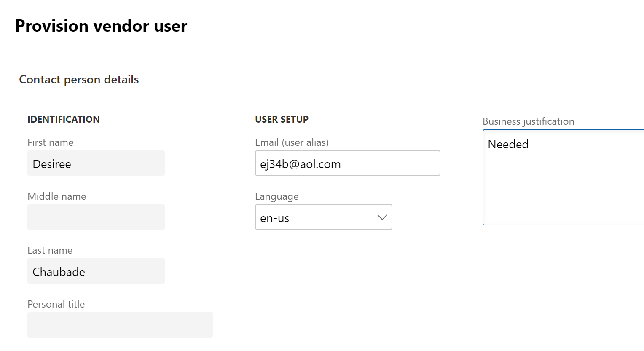This screenshot has height=351, width=644.
Task: Click the Email field with ej34b@aol.com
Action: 347,163
